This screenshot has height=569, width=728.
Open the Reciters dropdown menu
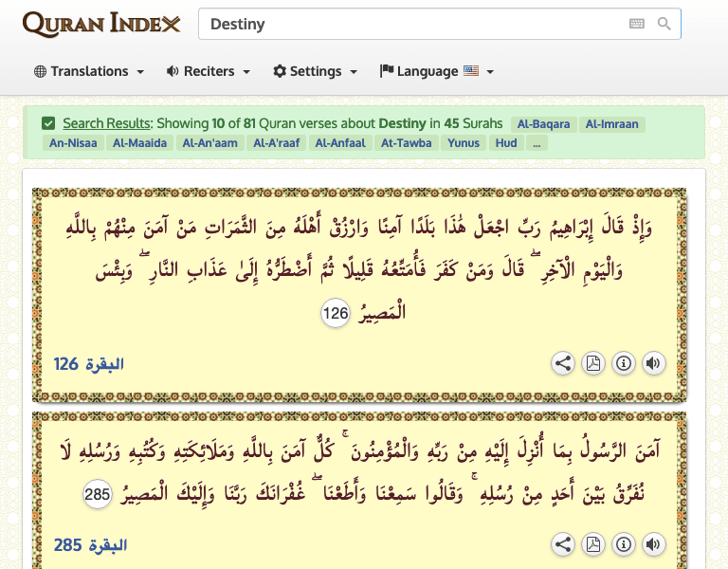click(208, 71)
